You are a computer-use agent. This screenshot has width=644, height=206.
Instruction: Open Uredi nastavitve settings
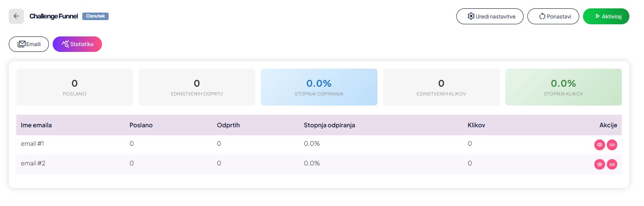(490, 16)
